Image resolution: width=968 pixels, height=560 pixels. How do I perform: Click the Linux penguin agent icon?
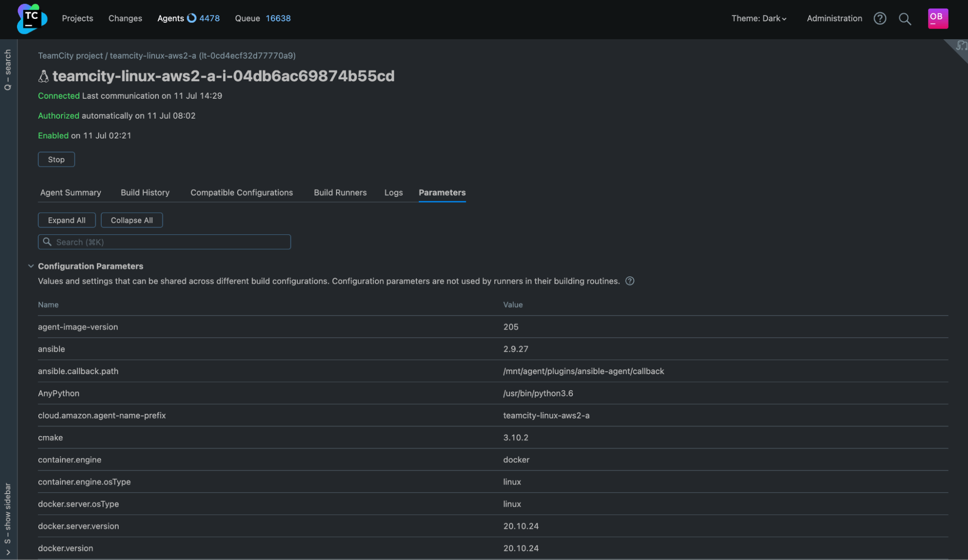[44, 76]
